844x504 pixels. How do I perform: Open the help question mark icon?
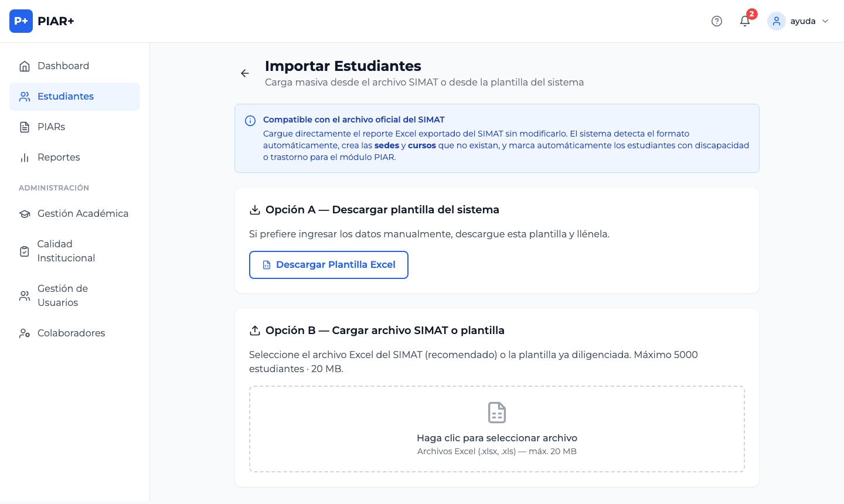click(x=717, y=21)
